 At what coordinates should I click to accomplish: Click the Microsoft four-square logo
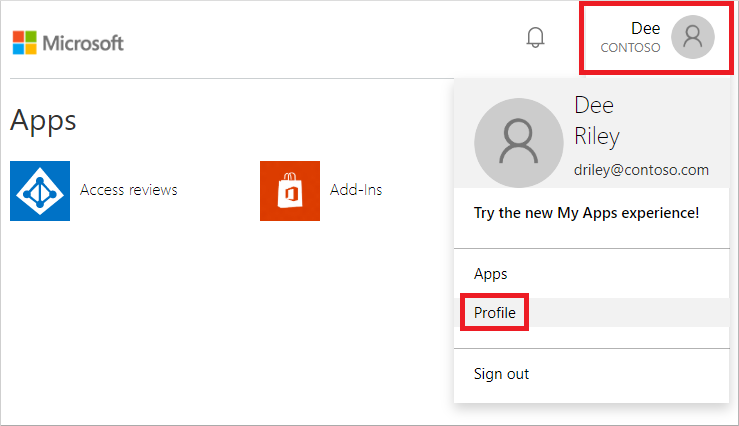point(25,43)
